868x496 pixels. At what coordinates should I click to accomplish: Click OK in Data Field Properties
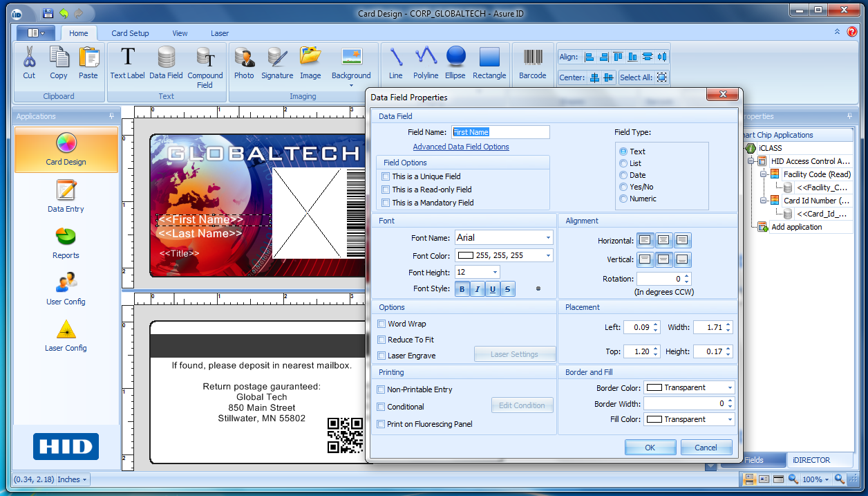point(650,448)
